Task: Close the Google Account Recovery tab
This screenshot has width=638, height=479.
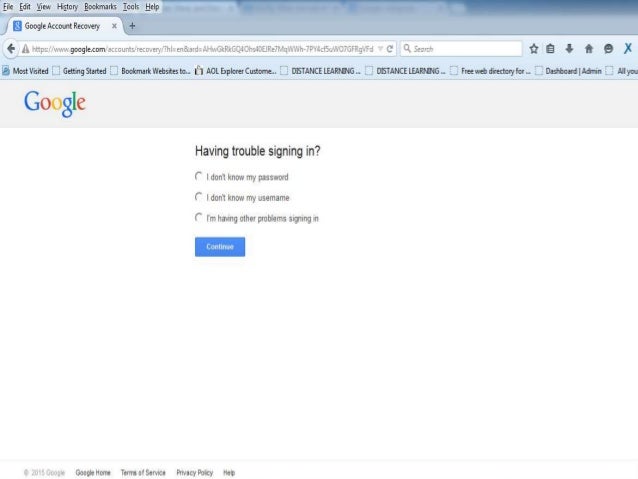Action: coord(114,26)
